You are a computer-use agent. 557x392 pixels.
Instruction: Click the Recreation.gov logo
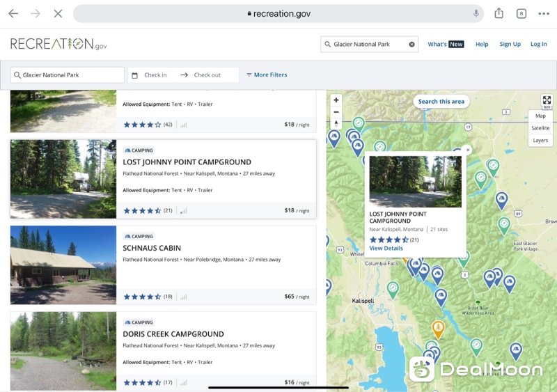(58, 44)
